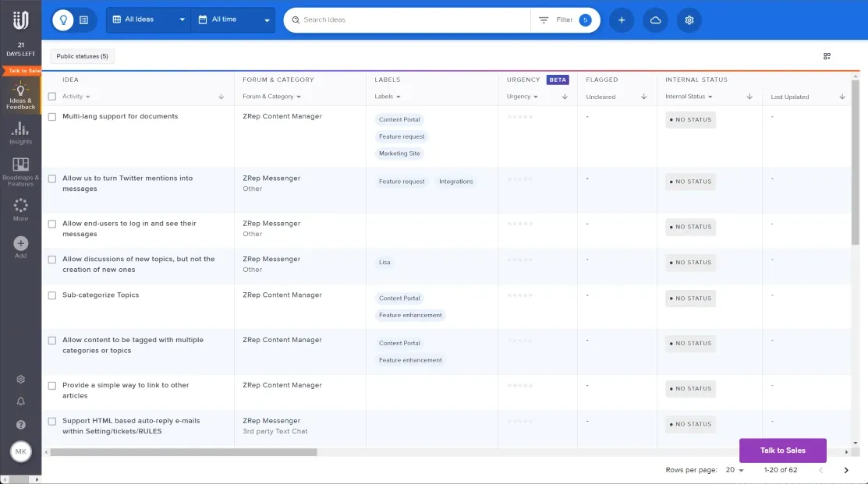Open the Filter options
Image resolution: width=868 pixels, height=484 pixels.
[565, 20]
